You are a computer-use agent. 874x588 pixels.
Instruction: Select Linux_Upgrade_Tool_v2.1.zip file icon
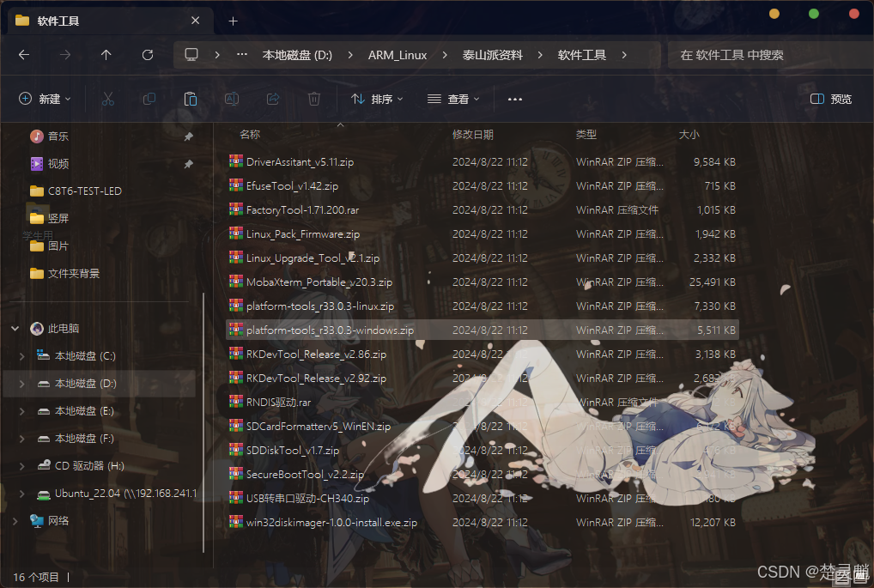pos(236,258)
